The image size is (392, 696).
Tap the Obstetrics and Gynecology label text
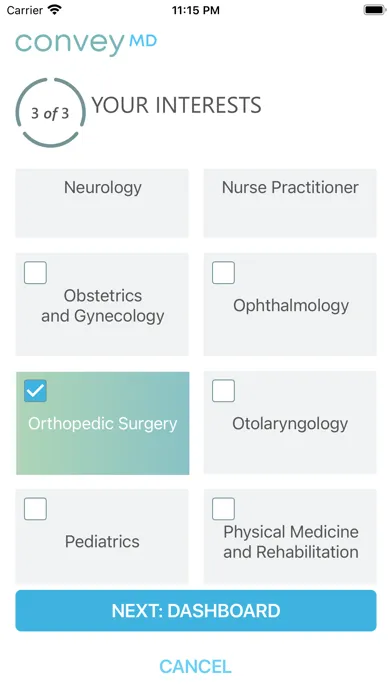click(103, 306)
